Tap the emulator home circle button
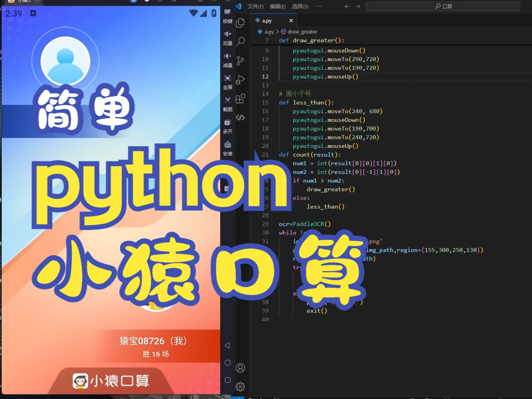 [x=228, y=363]
